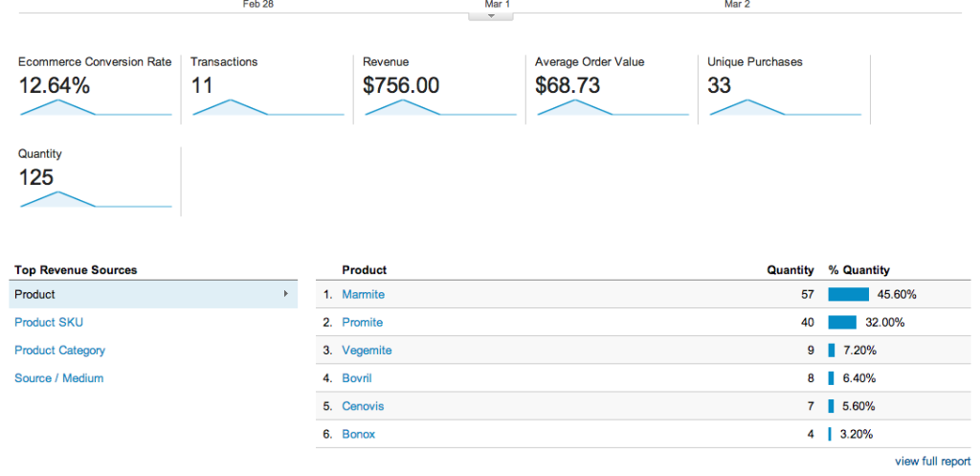Click the % Quantity column header

(x=858, y=270)
